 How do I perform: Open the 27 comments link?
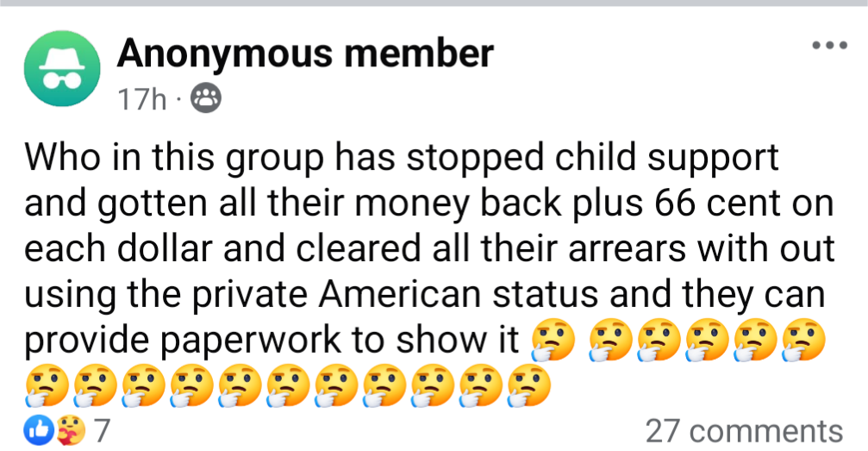[x=744, y=431]
